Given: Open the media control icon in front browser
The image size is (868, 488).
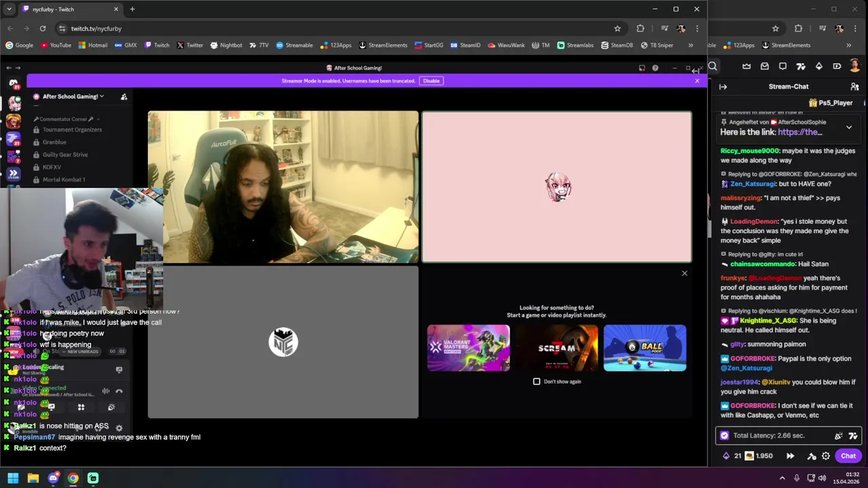Looking at the screenshot, I should click(x=665, y=28).
